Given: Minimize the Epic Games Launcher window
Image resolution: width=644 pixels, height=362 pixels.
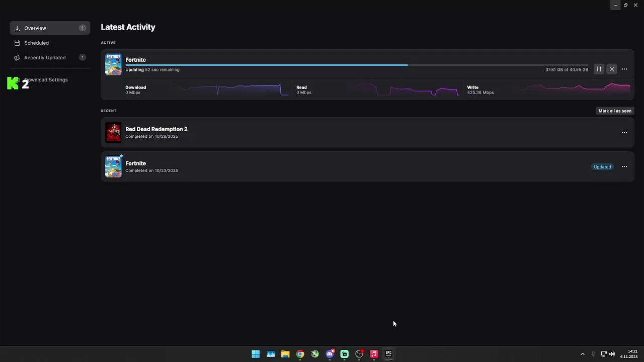Looking at the screenshot, I should tap(615, 5).
